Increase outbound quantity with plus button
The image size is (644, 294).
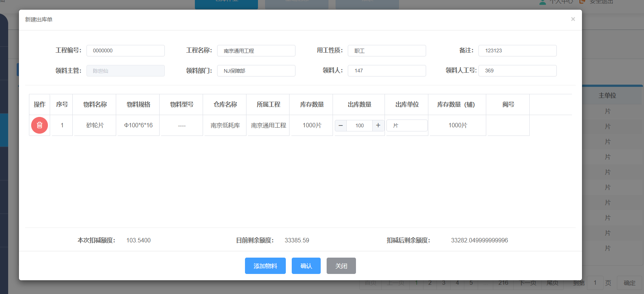click(378, 125)
